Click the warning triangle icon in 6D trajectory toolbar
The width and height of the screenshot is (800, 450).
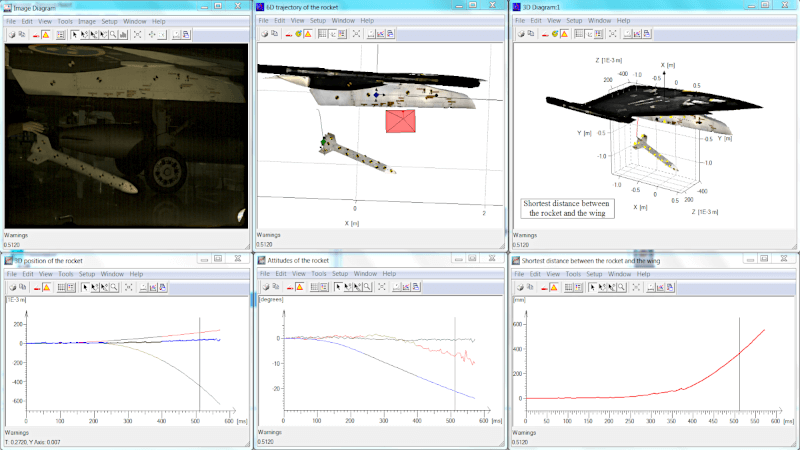tap(310, 34)
